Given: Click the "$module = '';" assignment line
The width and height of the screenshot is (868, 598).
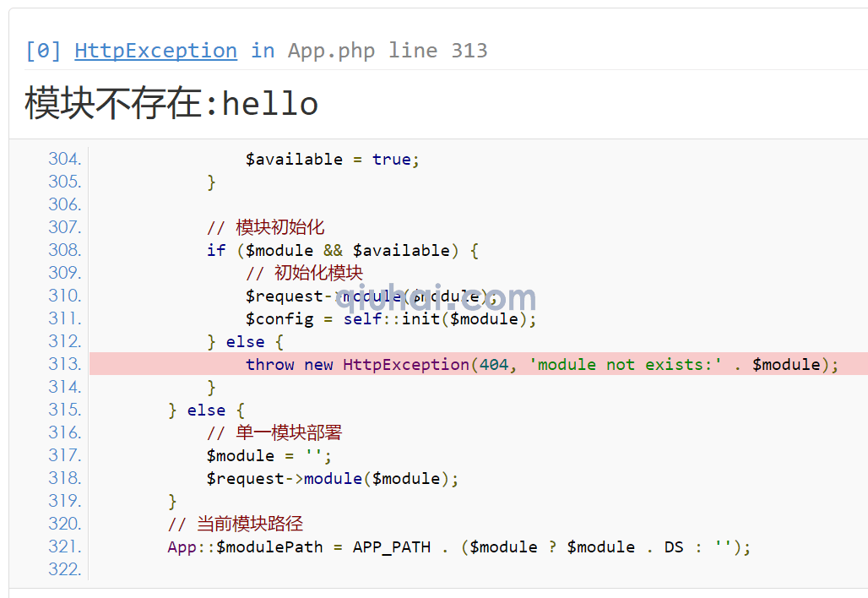Looking at the screenshot, I should pos(269,456).
